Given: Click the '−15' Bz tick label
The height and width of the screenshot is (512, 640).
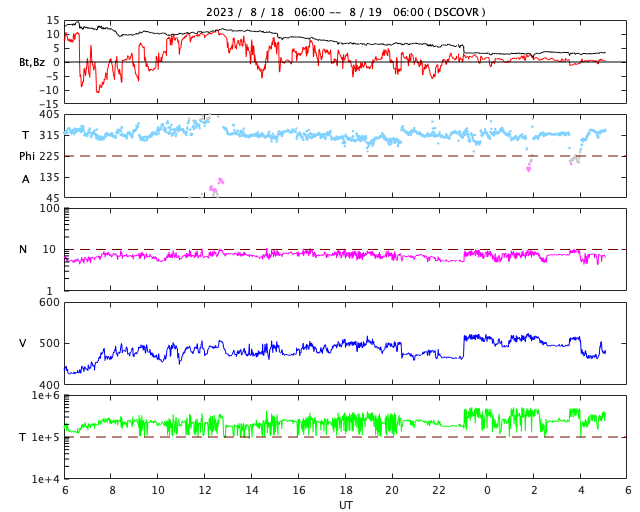Looking at the screenshot, I should [49, 105].
